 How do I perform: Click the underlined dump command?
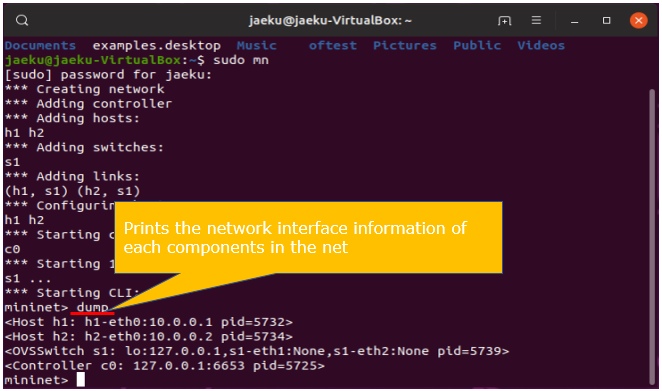click(92, 307)
